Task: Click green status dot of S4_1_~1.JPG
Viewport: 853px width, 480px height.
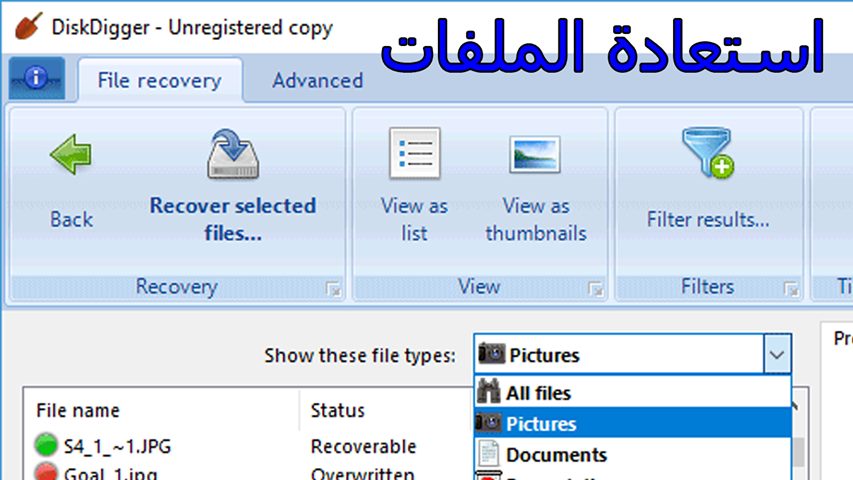Action: pyautogui.click(x=46, y=445)
